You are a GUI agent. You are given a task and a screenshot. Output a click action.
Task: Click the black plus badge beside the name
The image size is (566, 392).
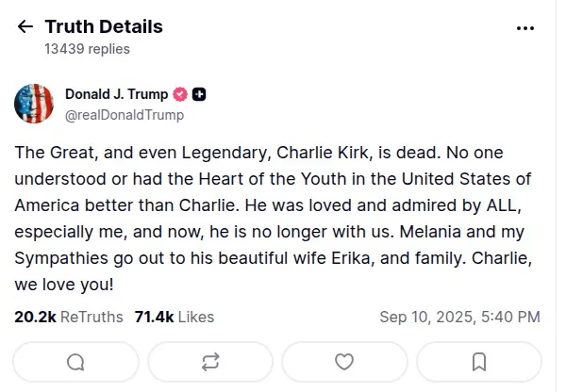click(x=199, y=94)
